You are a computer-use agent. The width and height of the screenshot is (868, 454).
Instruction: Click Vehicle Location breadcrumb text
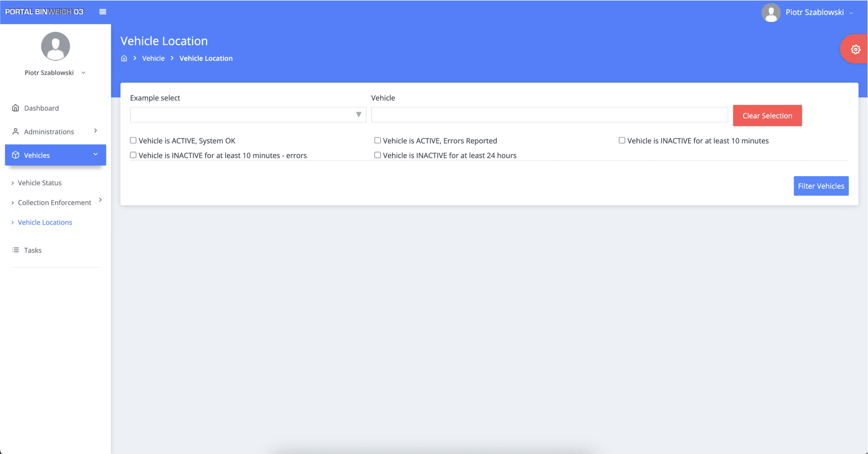[x=206, y=58]
